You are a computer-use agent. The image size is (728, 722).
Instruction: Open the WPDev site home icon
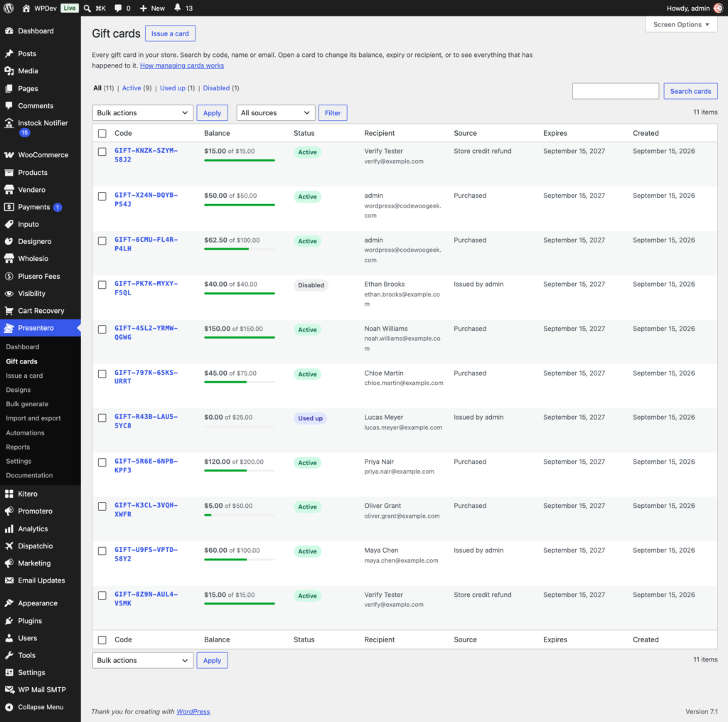[26, 8]
